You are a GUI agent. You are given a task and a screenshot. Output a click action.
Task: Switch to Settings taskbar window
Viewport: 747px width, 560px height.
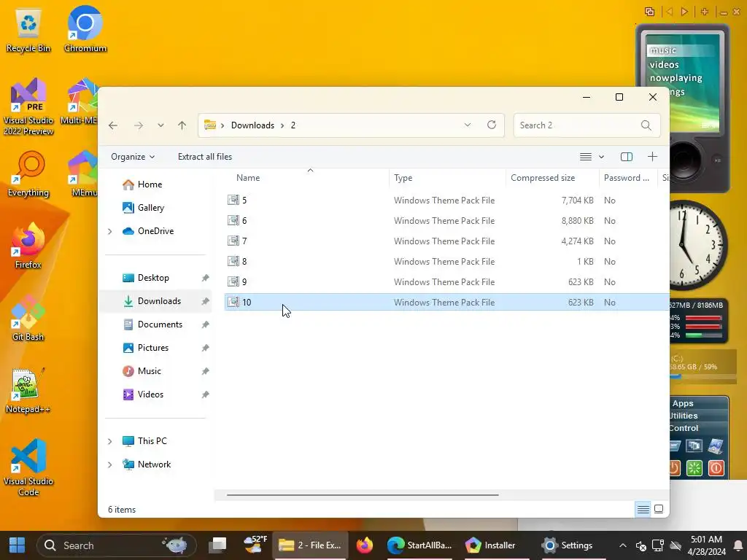point(568,545)
